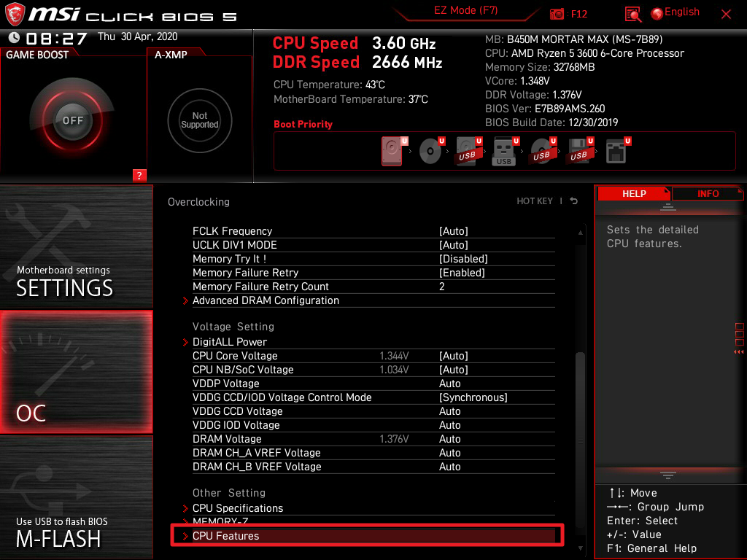Click the clock time 08:27
This screenshot has height=560, width=747.
coord(56,38)
